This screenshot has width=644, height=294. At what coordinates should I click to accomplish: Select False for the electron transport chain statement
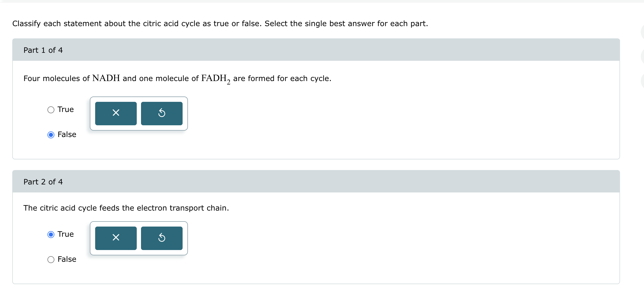point(51,259)
